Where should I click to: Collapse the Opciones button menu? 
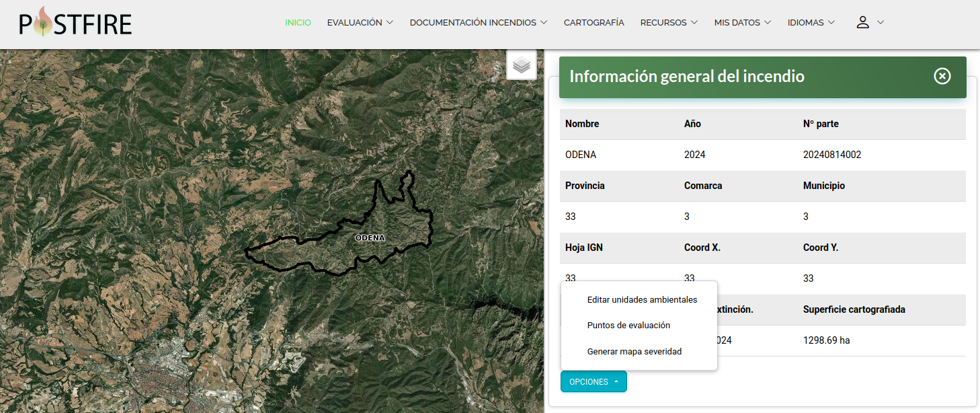coord(594,381)
